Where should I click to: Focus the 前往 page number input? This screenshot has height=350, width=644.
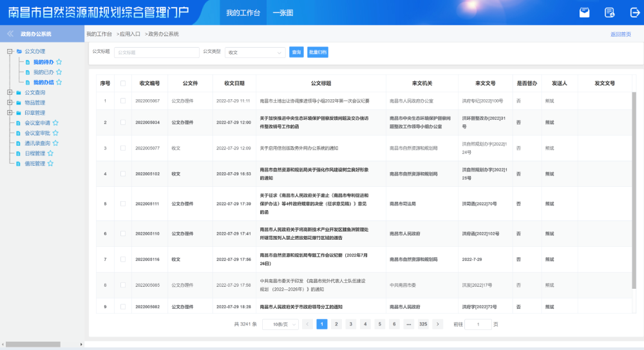[478, 324]
